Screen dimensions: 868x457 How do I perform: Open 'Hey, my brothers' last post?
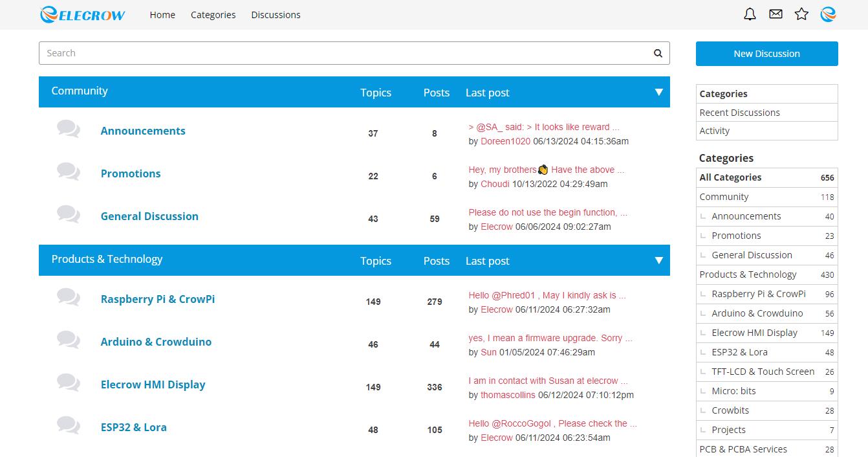click(547, 170)
